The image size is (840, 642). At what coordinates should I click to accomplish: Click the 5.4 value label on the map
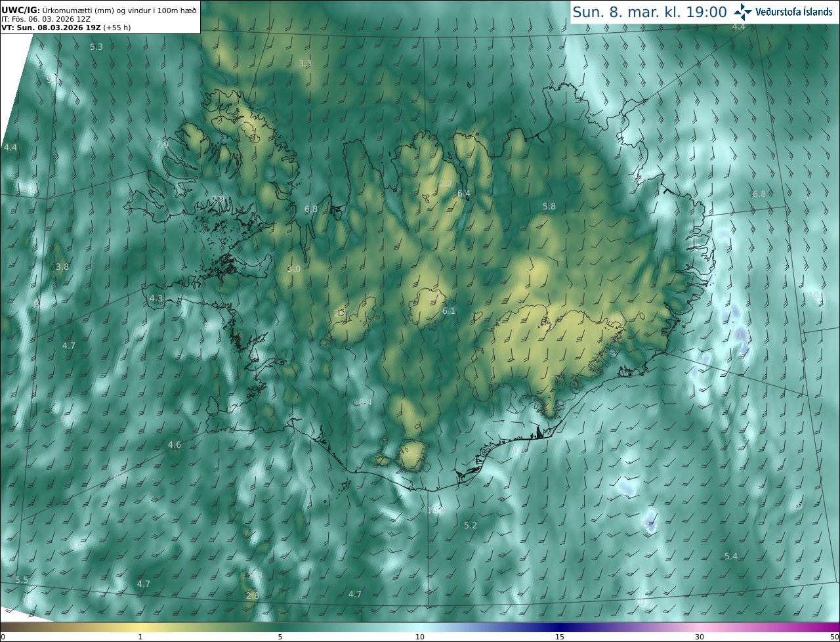(x=731, y=556)
